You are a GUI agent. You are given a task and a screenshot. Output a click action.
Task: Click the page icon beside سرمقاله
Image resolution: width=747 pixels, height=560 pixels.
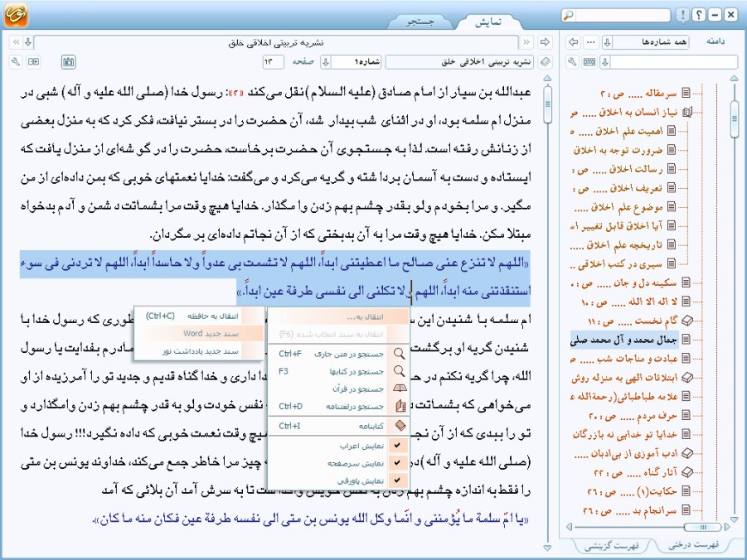click(686, 93)
